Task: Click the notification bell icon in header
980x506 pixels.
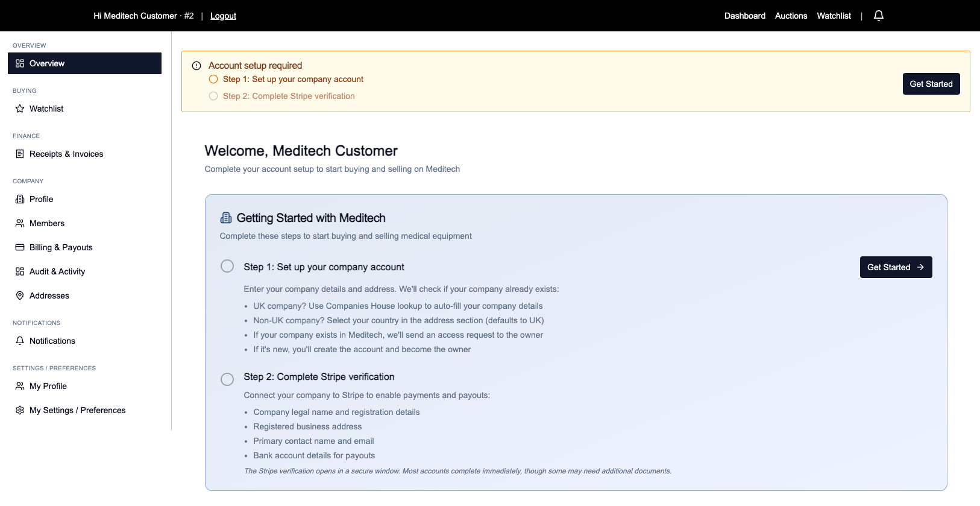Action: (x=878, y=16)
